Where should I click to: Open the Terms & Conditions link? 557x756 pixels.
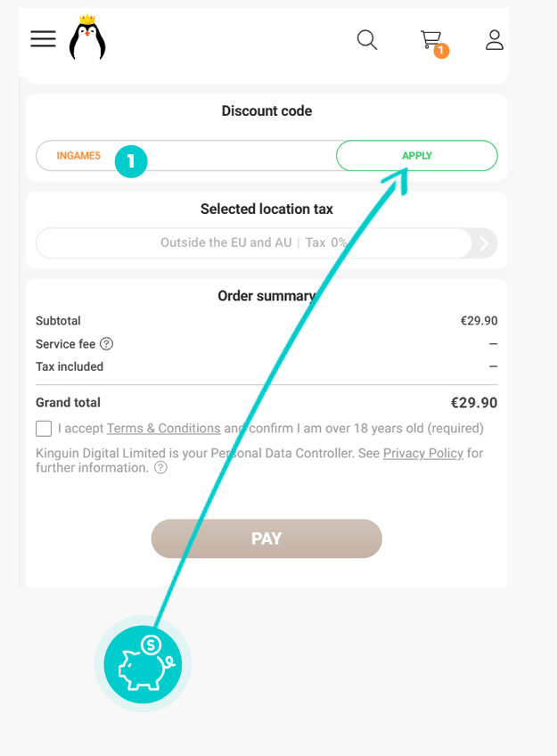[163, 428]
